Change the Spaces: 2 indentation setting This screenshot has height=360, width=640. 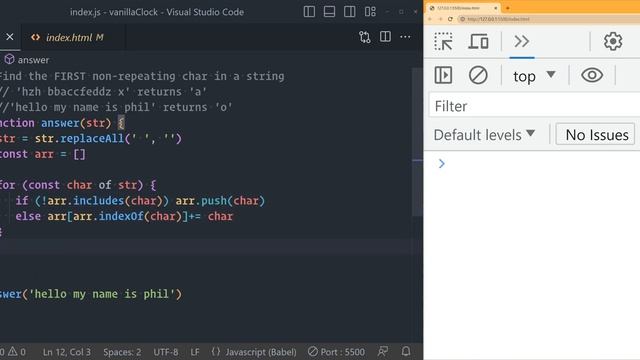[122, 352]
